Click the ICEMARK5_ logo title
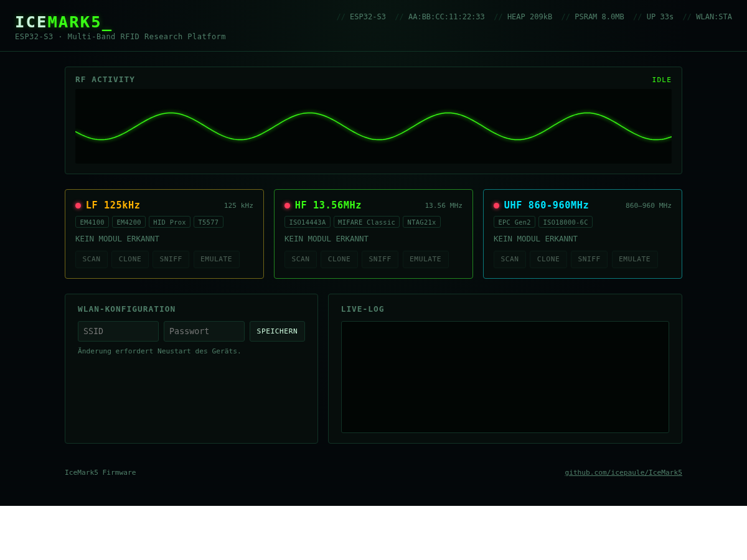 click(63, 22)
